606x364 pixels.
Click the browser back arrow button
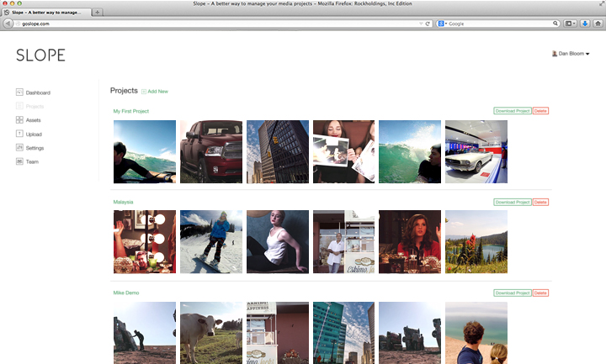point(8,24)
